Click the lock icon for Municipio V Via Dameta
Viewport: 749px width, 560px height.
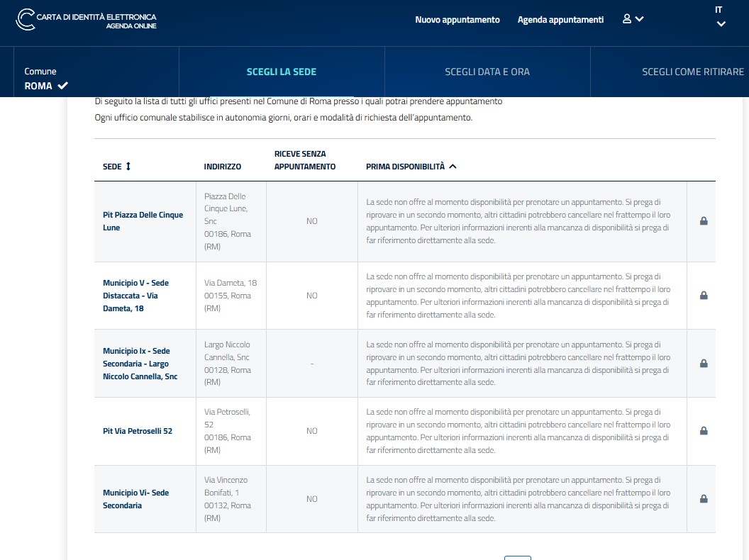coord(704,296)
